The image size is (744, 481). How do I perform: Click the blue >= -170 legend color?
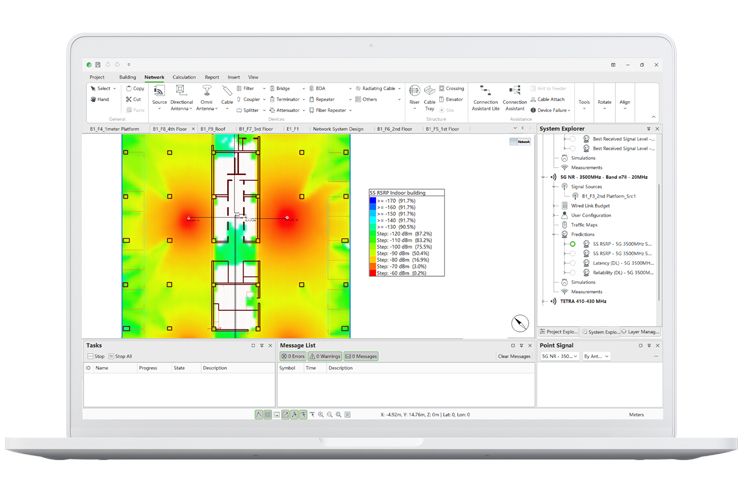[x=372, y=201]
